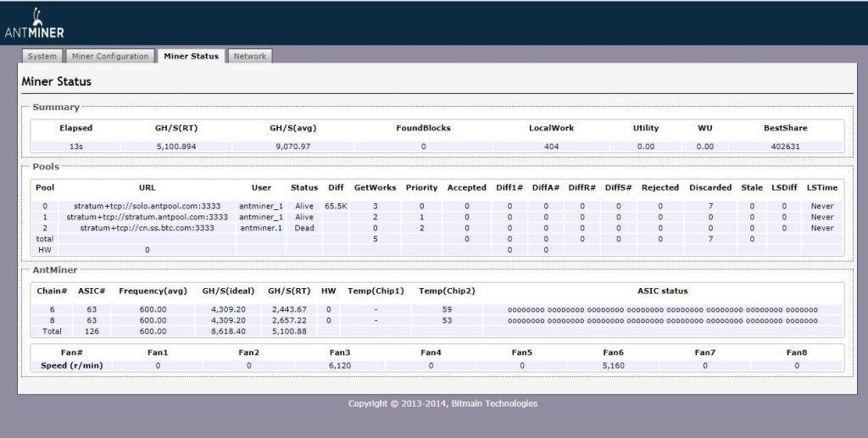
Task: Click the AntMiner section legend
Action: [55, 270]
